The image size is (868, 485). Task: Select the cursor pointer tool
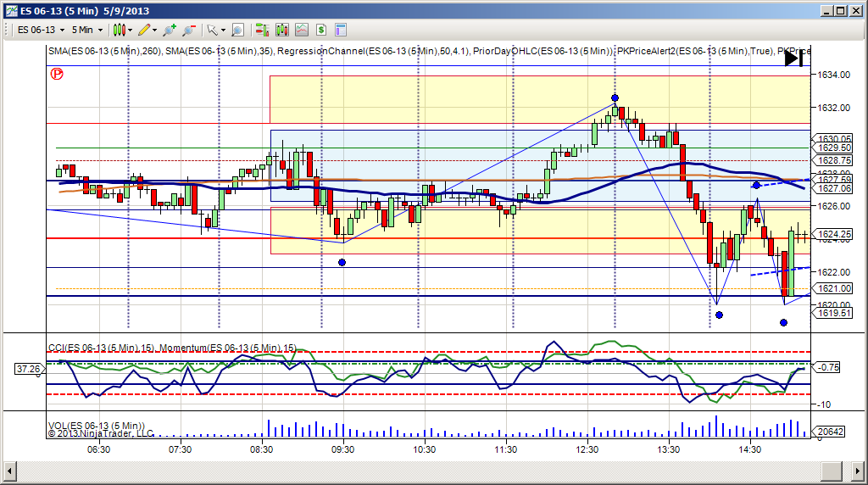coord(212,30)
